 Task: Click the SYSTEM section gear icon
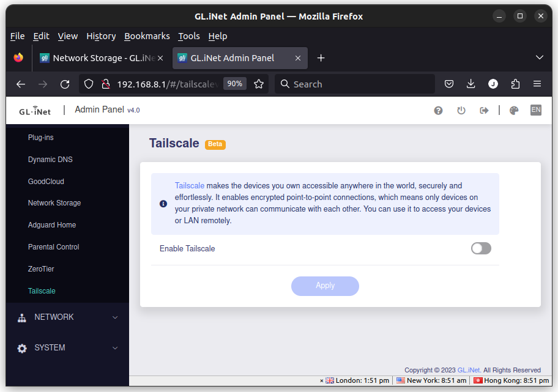pos(22,348)
